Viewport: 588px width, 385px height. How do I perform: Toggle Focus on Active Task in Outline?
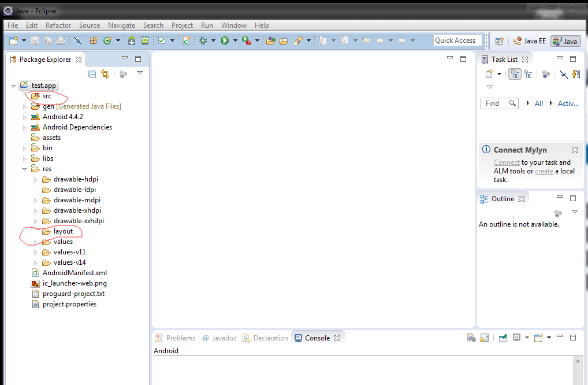[558, 213]
